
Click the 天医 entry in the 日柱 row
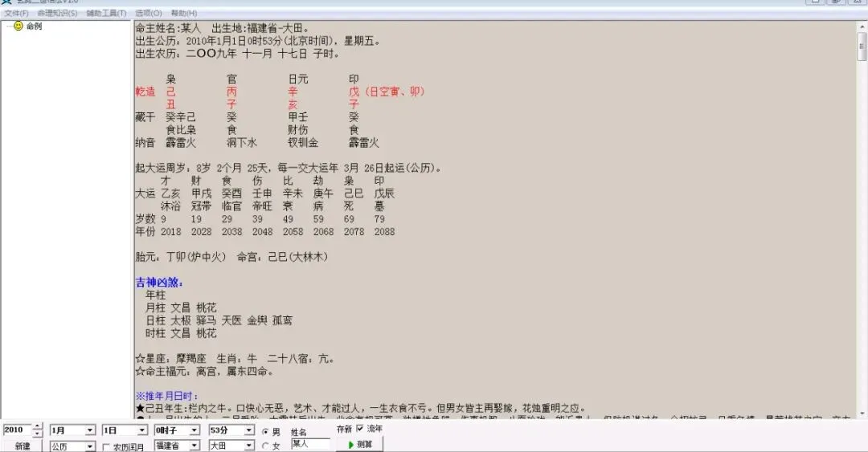231,320
